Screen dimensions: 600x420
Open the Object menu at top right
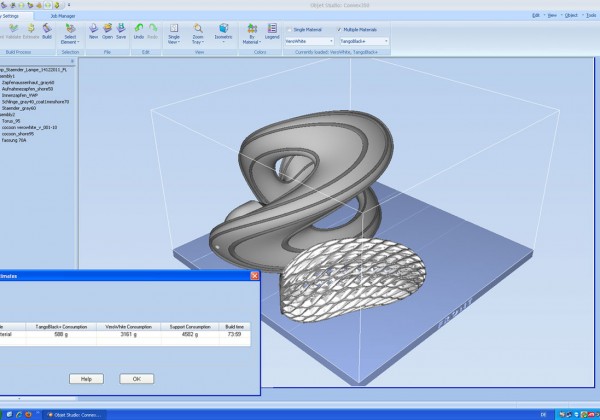click(571, 15)
